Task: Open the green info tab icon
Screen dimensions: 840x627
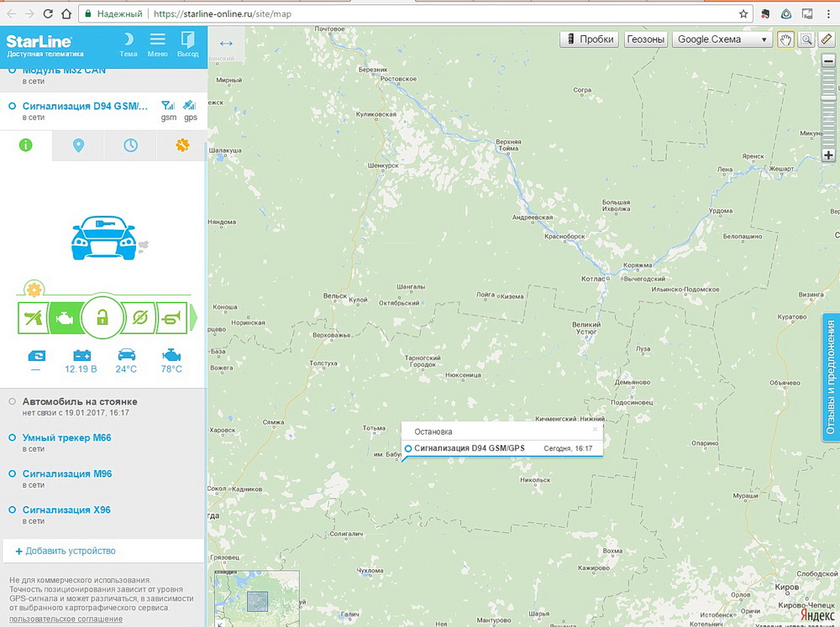Action: [26, 145]
